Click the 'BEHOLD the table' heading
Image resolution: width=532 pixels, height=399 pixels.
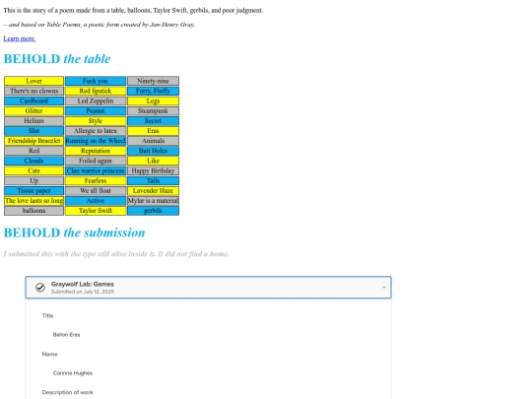point(57,59)
